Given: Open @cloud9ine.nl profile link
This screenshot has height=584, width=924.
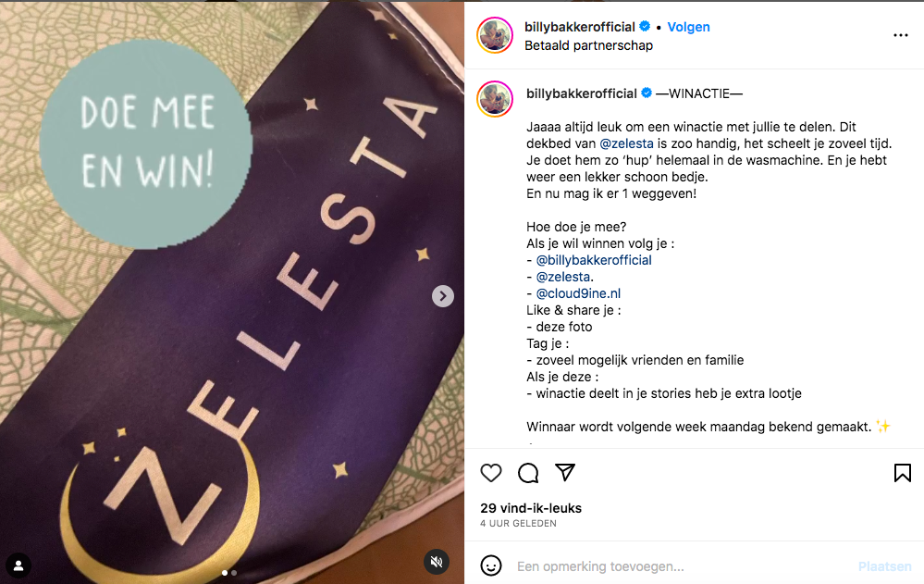Looking at the screenshot, I should [578, 293].
